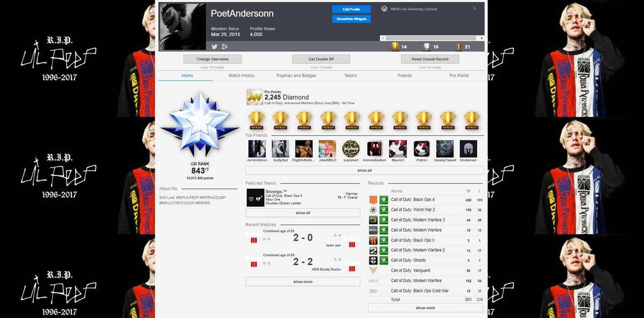Click game icon in the Modern Warfare 162-84 row
Screen dimensions: 644x318
coord(374,280)
